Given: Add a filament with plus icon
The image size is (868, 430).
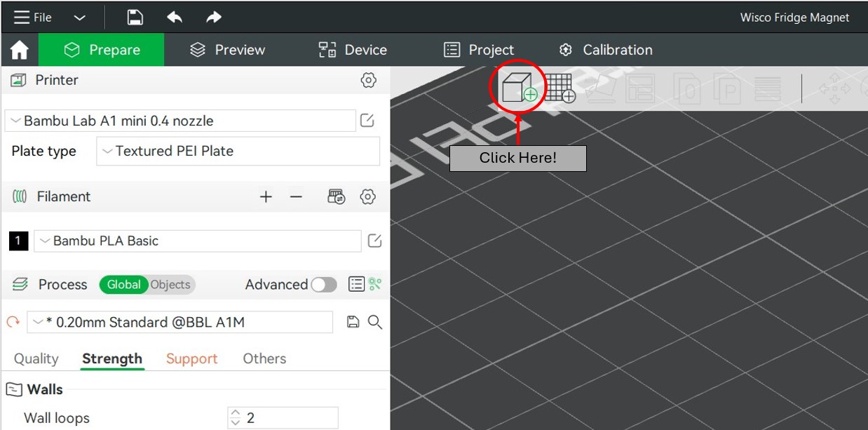Looking at the screenshot, I should click(266, 197).
